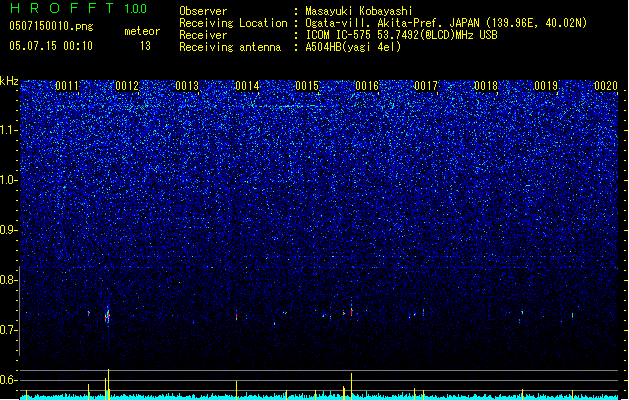This screenshot has height=400, width=629.
Task: Click the meteor echo just before 0014
Action: [x=237, y=317]
